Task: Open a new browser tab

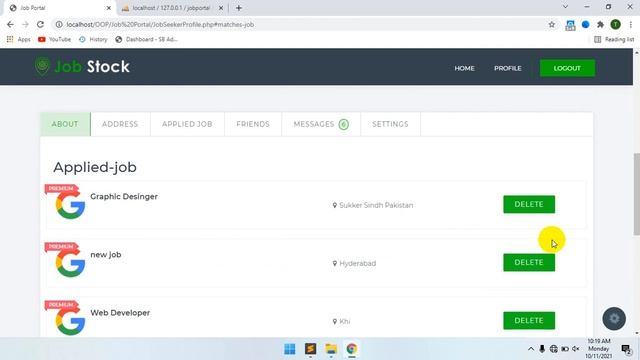Action: (239, 8)
